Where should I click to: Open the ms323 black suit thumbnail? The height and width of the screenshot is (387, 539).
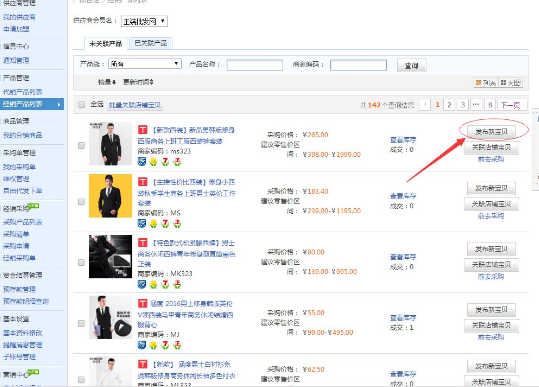110,144
